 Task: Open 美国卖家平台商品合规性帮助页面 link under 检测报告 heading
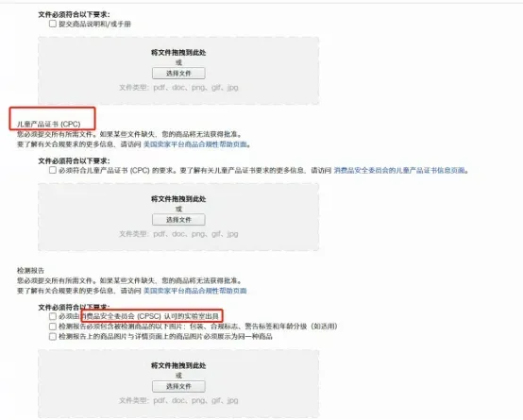[195, 291]
